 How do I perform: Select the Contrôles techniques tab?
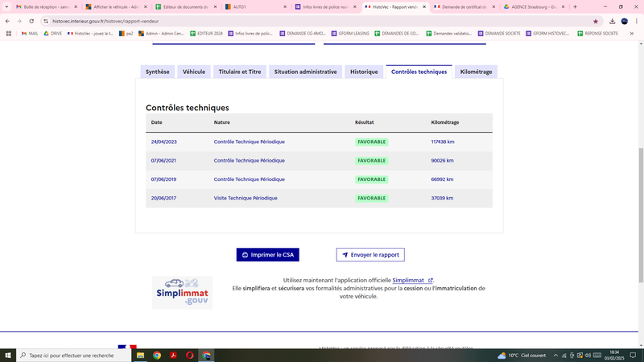pos(419,72)
